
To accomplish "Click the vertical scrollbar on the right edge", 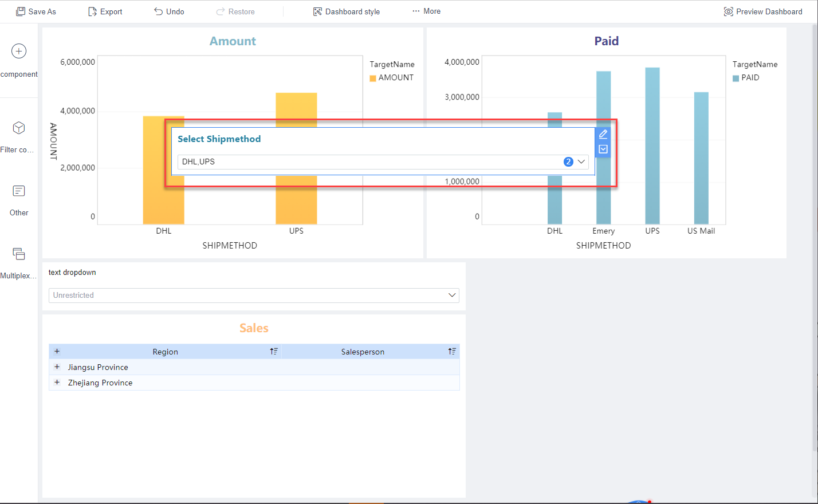I will tap(815, 238).
